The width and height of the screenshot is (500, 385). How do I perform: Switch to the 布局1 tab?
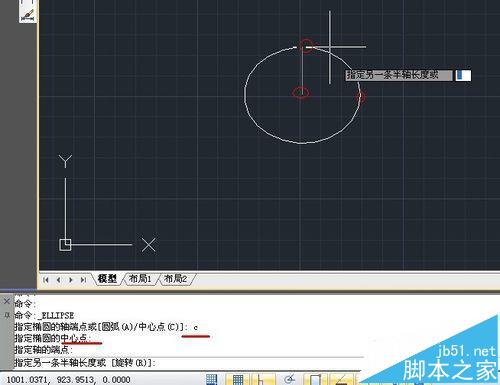click(140, 279)
